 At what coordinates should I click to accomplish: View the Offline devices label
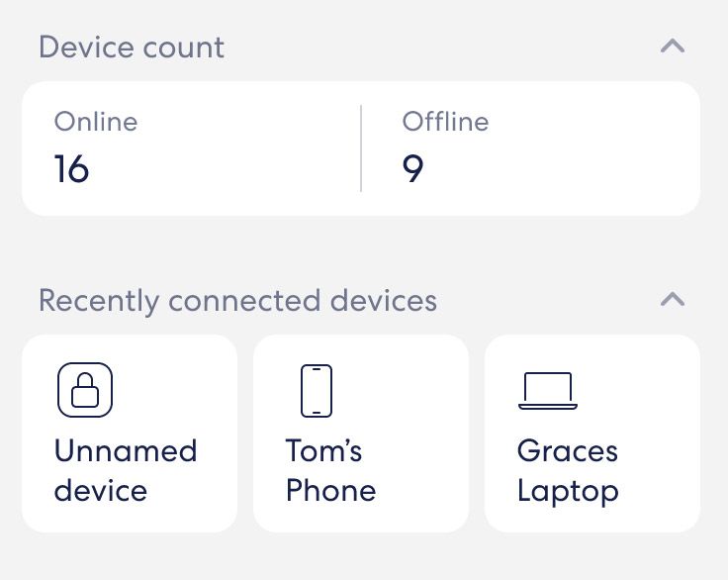click(445, 122)
